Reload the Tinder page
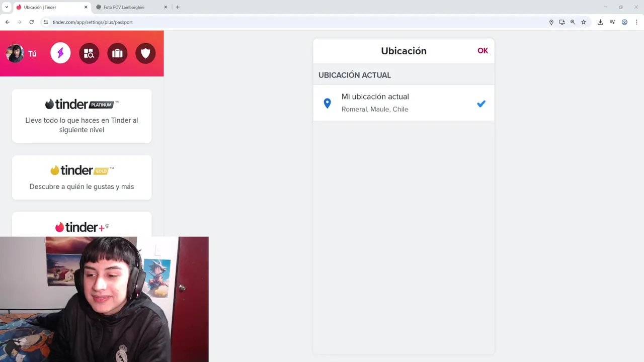The height and width of the screenshot is (362, 644). click(x=31, y=22)
